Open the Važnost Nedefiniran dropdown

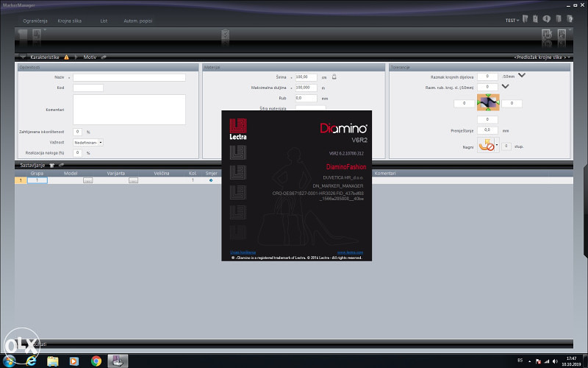[x=87, y=142]
